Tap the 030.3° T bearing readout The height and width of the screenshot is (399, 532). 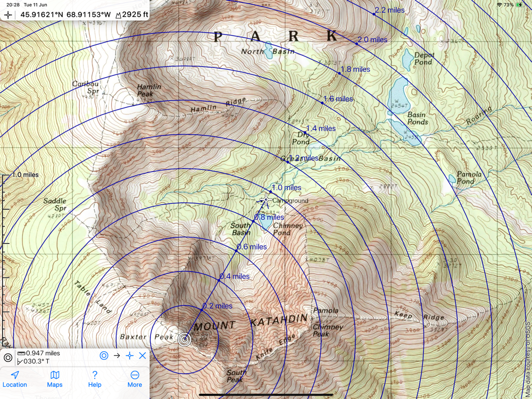click(x=36, y=362)
